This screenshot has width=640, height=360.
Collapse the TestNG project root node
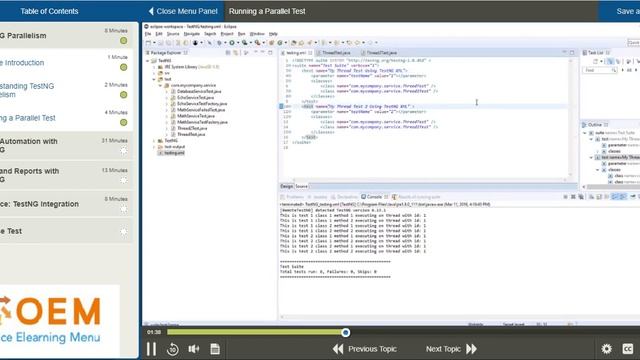point(148,61)
